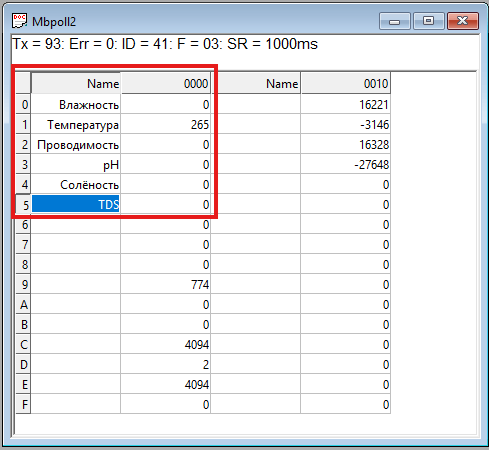Close the Mbpoll2 window
Image resolution: width=489 pixels, height=450 pixels.
click(x=463, y=21)
